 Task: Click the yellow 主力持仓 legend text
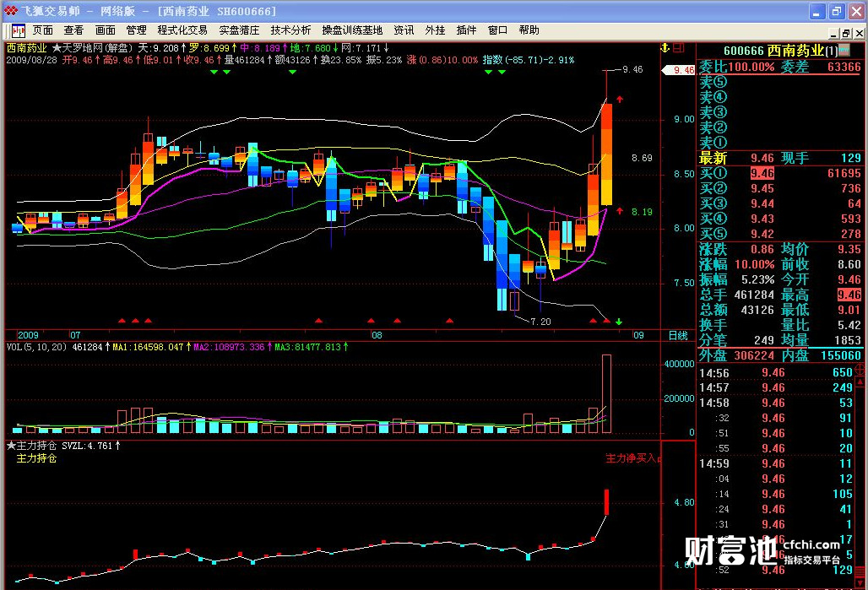(x=36, y=458)
